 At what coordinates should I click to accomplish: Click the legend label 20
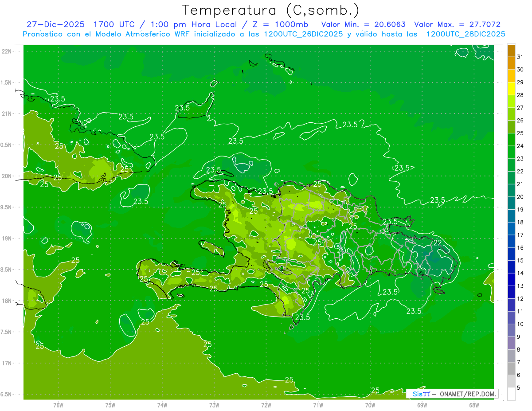point(520,197)
